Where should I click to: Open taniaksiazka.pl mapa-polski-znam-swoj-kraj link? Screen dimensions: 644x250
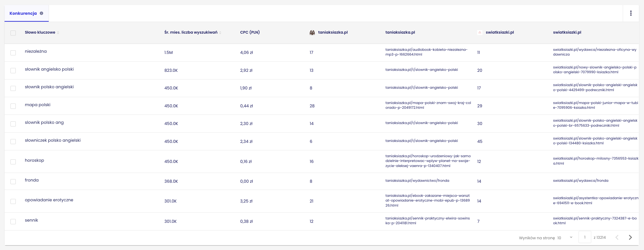(428, 105)
